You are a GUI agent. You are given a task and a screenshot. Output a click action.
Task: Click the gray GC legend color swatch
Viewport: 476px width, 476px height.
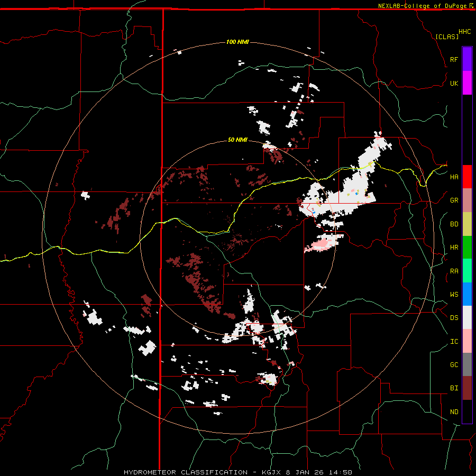tap(467, 364)
